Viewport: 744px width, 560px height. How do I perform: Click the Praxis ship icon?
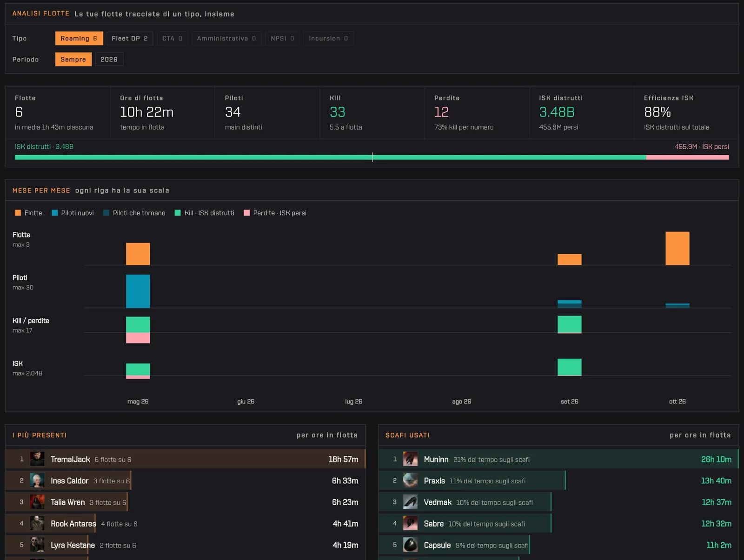point(410,481)
